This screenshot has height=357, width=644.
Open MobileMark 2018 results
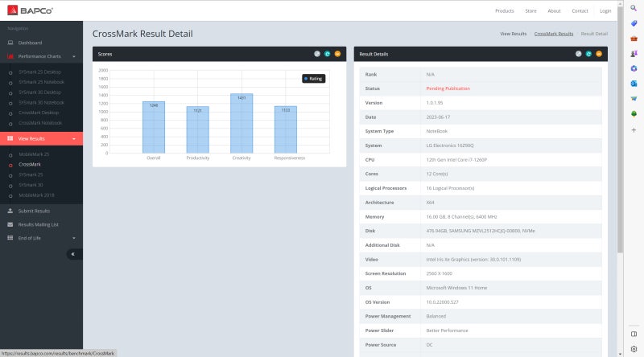[36, 195]
